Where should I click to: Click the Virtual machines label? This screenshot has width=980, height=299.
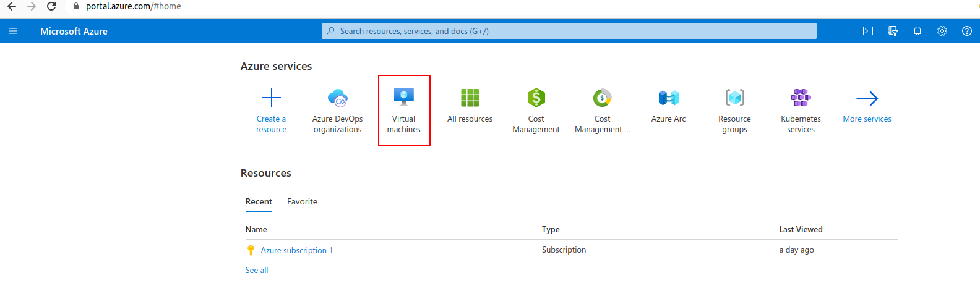[x=404, y=124]
